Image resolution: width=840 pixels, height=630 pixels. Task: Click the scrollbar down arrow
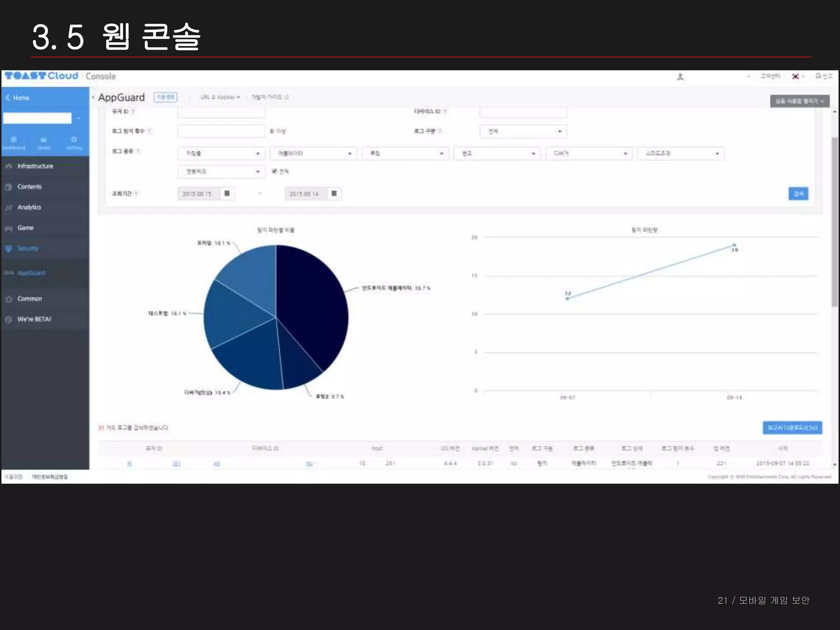tap(835, 465)
